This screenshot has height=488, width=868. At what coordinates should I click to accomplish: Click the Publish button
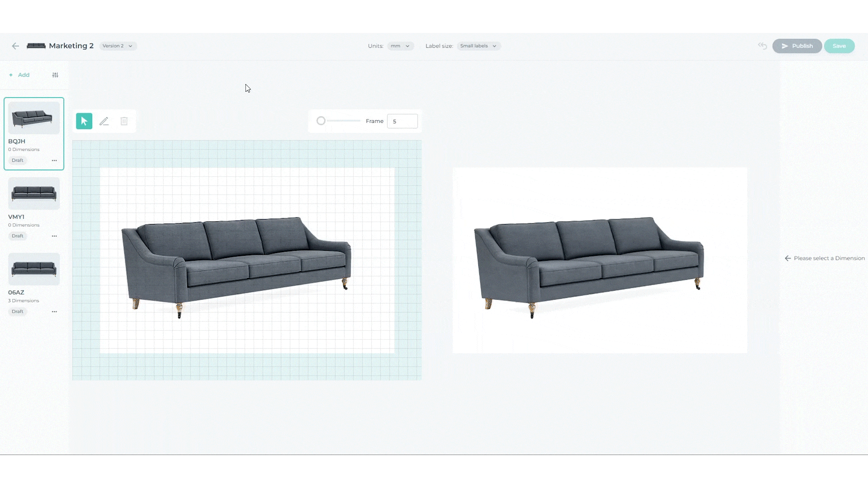(x=797, y=46)
